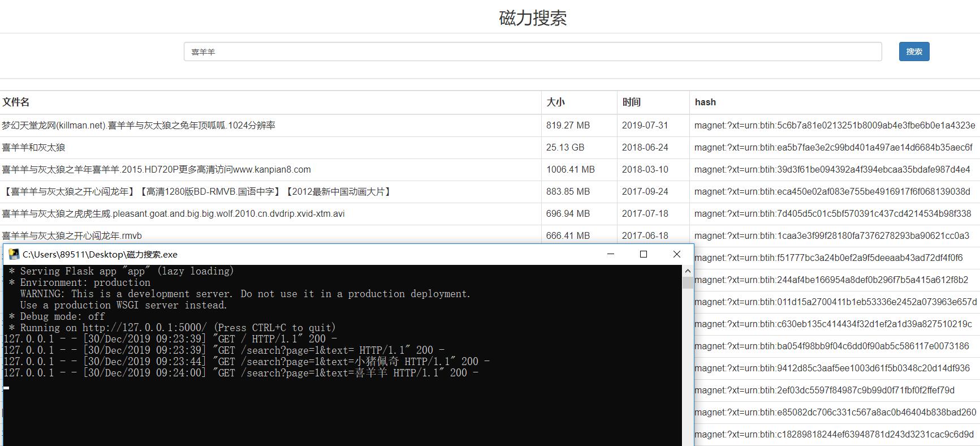The image size is (980, 446).
Task: Close the 磁力搜索.exe console window
Action: coord(676,254)
